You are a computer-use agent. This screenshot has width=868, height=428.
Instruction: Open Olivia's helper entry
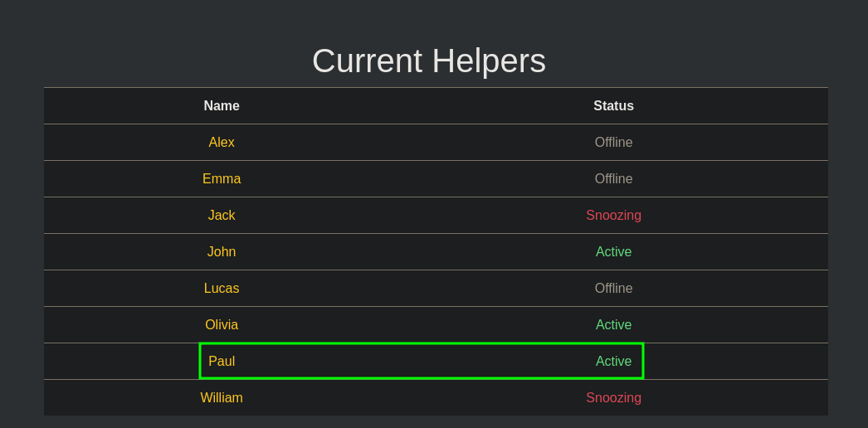click(222, 324)
